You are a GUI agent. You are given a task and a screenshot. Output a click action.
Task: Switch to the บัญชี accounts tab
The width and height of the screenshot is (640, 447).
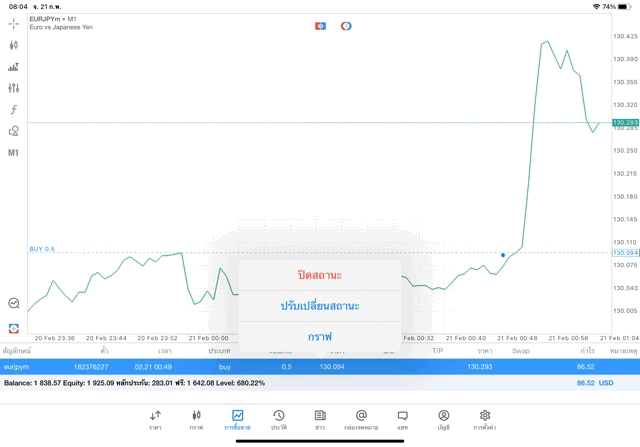(443, 419)
